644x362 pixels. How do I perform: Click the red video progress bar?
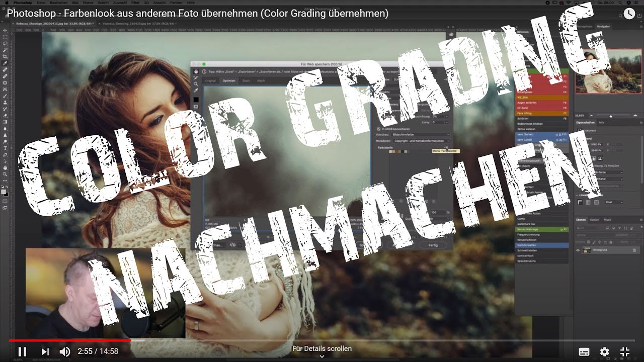70,340
